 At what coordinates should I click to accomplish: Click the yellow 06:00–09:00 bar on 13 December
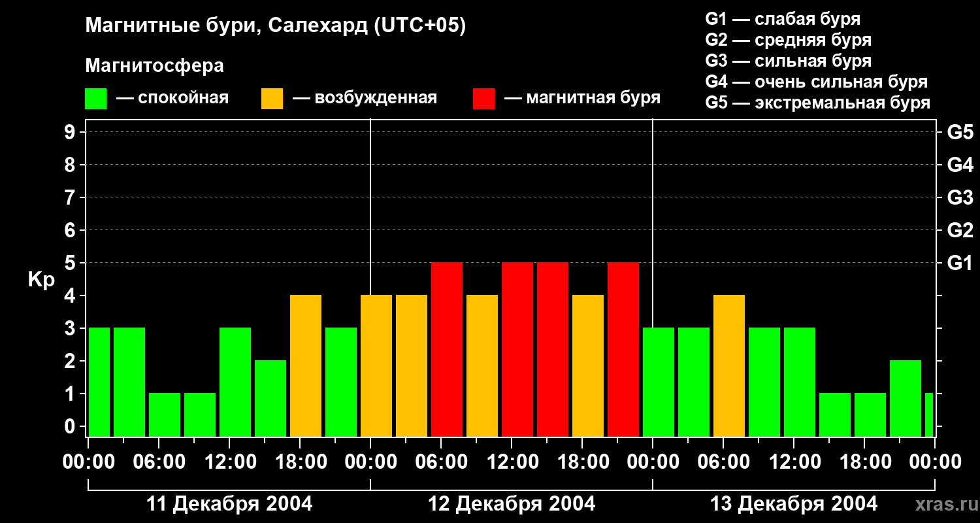(x=729, y=365)
